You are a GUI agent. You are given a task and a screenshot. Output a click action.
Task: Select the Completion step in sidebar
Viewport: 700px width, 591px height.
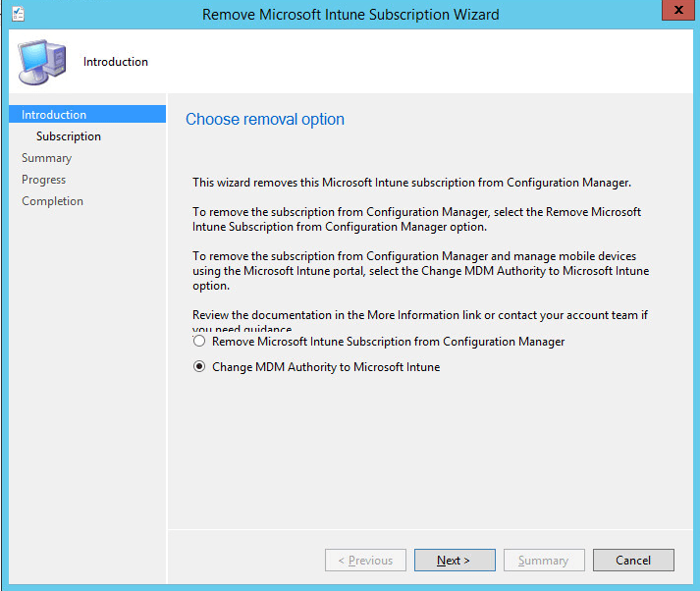coord(52,201)
